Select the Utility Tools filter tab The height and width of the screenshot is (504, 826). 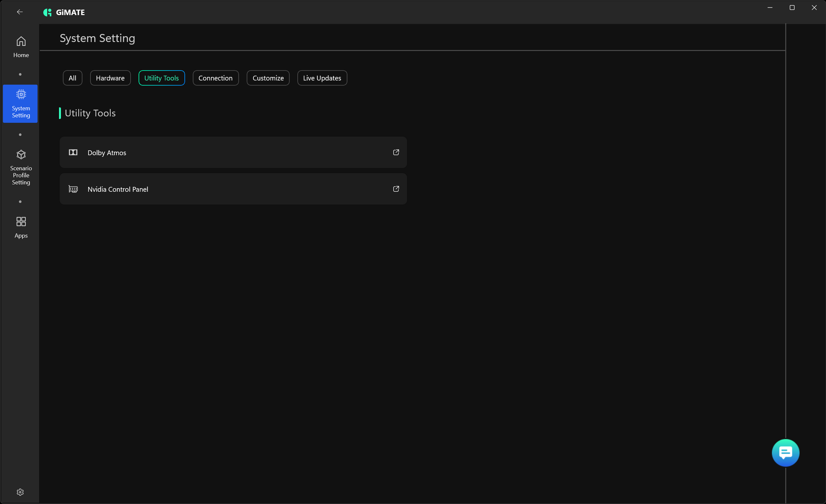(161, 78)
